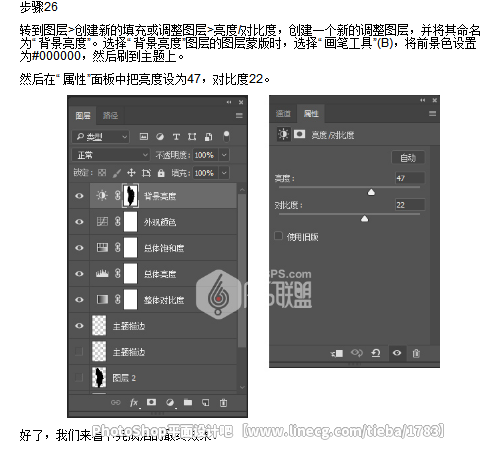Add layer mask from Layers panel footer
The image size is (500, 450).
[151, 402]
